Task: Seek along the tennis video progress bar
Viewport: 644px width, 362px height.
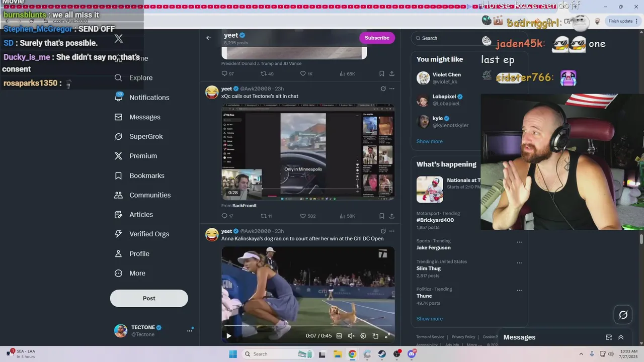Action: [308, 326]
